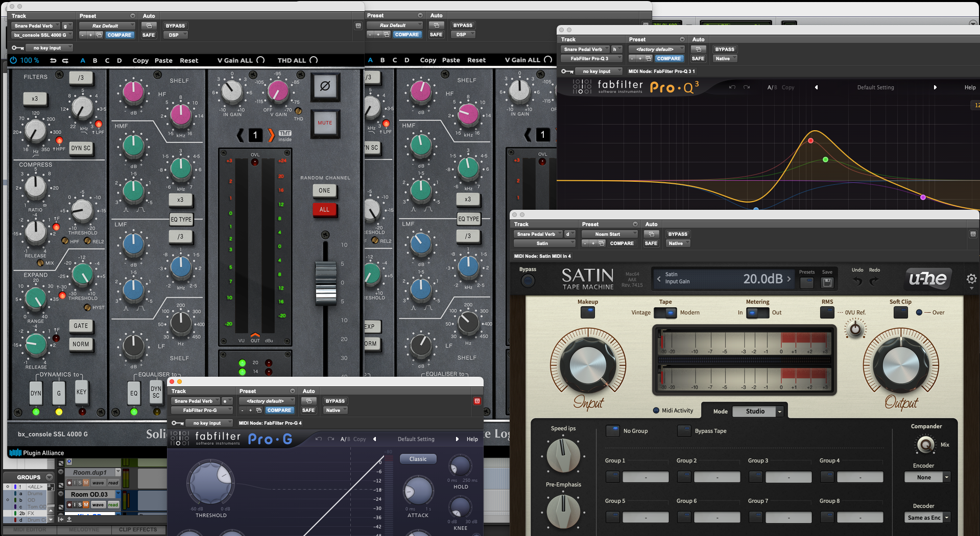Open Help in the Pro-Q 3 window

[x=970, y=87]
